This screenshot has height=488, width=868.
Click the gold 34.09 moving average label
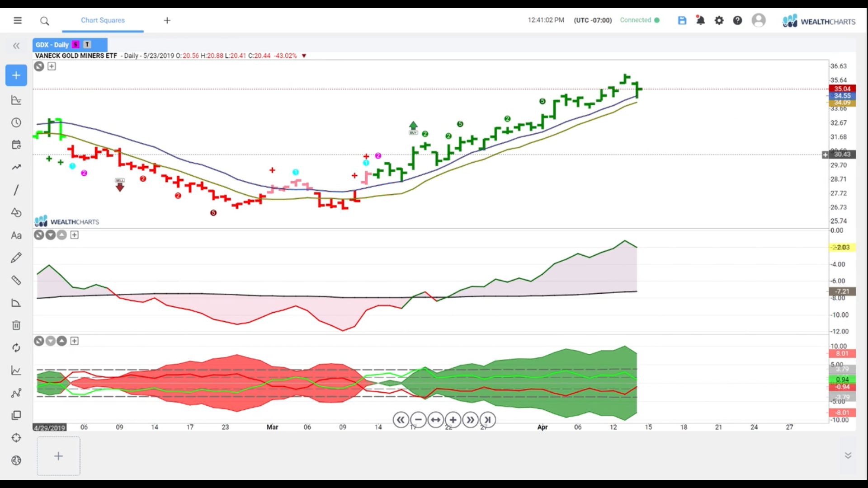pyautogui.click(x=842, y=103)
